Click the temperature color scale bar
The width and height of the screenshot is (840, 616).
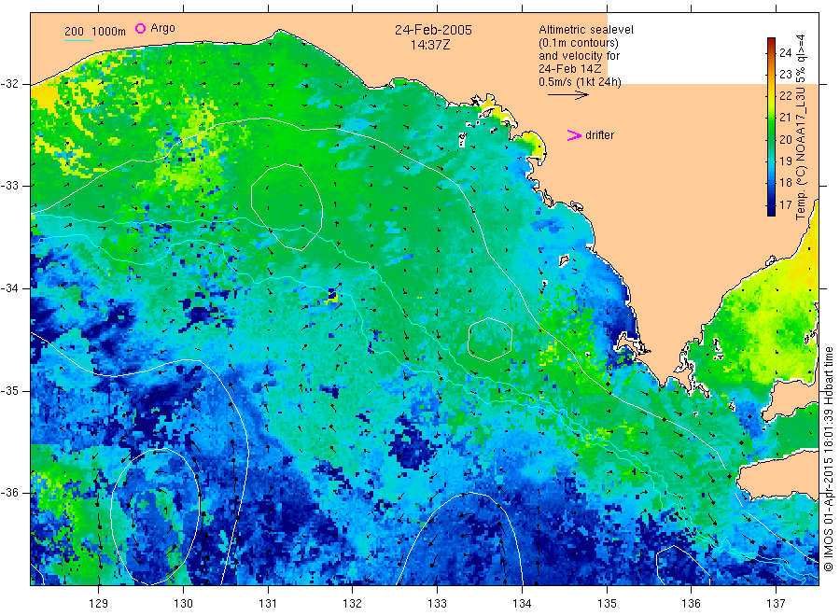(x=771, y=127)
